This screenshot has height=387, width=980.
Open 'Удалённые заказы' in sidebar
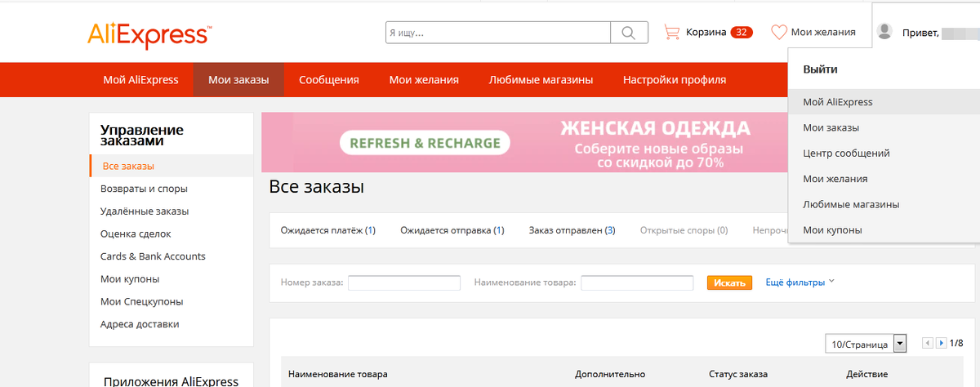pos(145,211)
